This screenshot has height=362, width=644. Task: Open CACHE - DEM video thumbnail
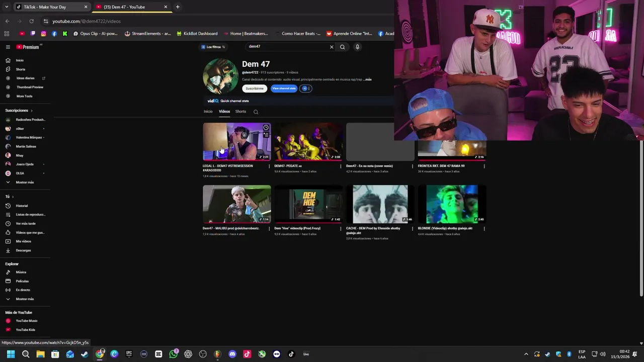click(380, 204)
